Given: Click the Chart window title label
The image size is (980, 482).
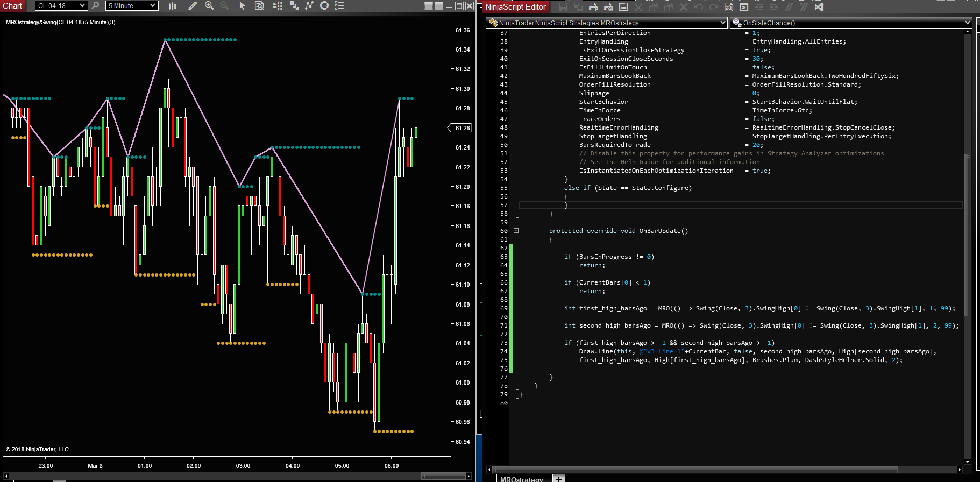Looking at the screenshot, I should coord(12,6).
